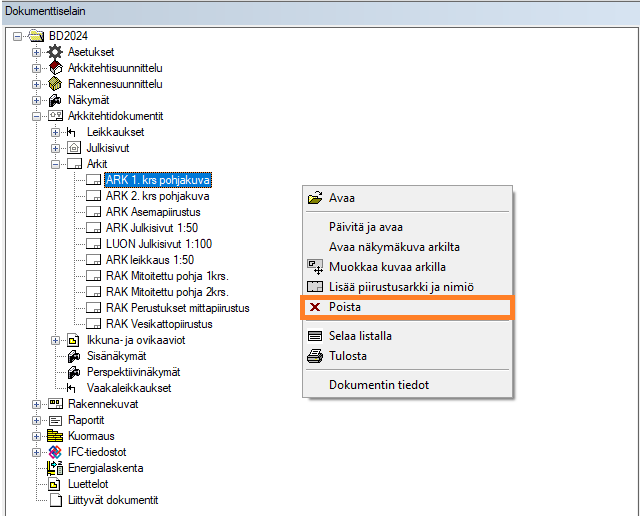Click the open-folder icon next to Avaa
640x516 pixels.
pos(315,198)
